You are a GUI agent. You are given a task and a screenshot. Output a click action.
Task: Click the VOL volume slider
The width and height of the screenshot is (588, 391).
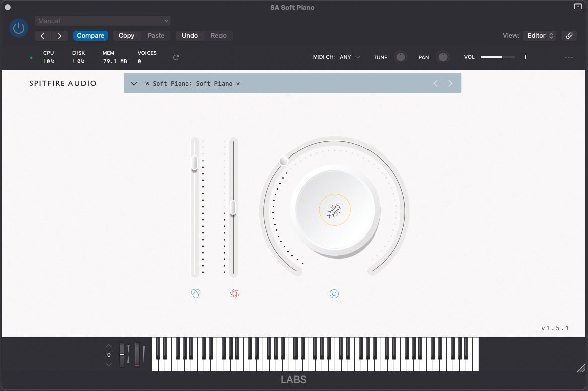coord(497,57)
